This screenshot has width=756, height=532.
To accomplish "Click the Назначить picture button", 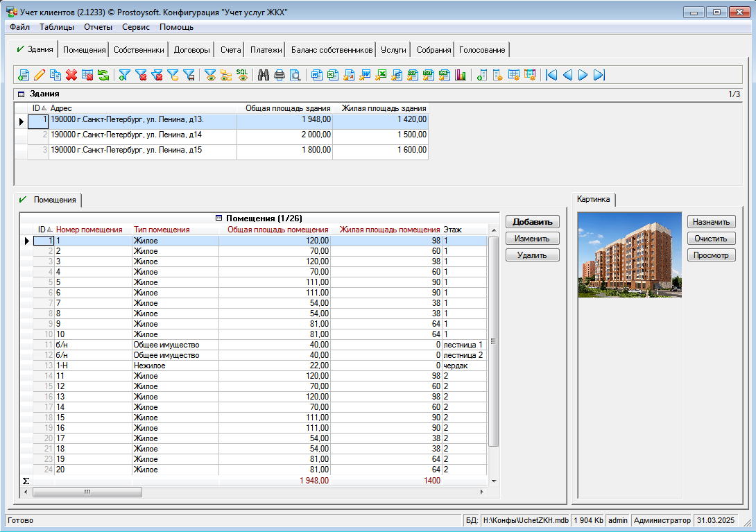I will click(712, 222).
